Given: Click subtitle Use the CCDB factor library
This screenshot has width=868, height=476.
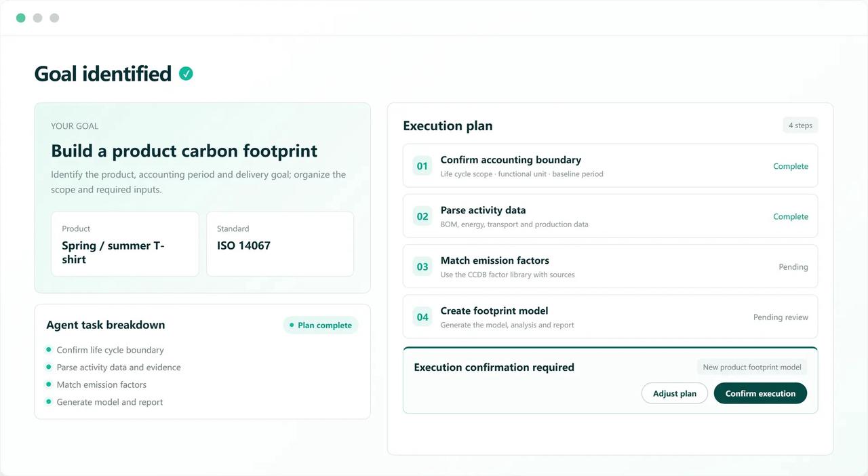Looking at the screenshot, I should click(x=507, y=275).
